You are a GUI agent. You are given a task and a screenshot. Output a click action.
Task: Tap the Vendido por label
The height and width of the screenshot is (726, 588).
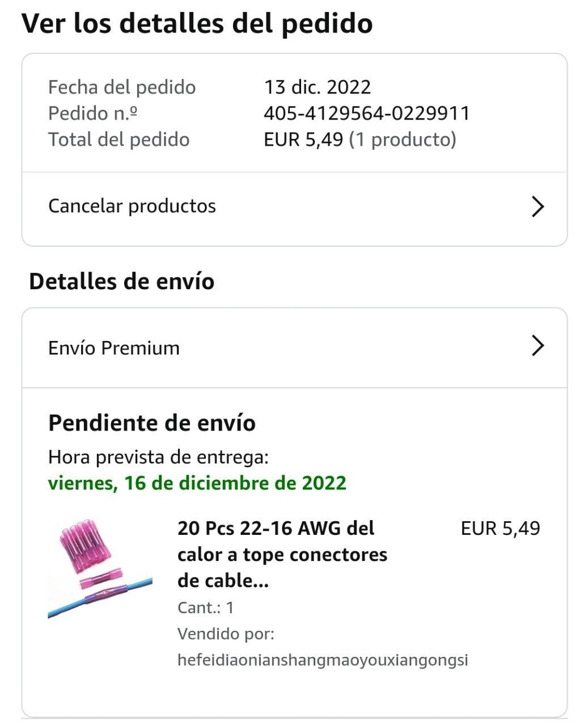click(x=226, y=634)
